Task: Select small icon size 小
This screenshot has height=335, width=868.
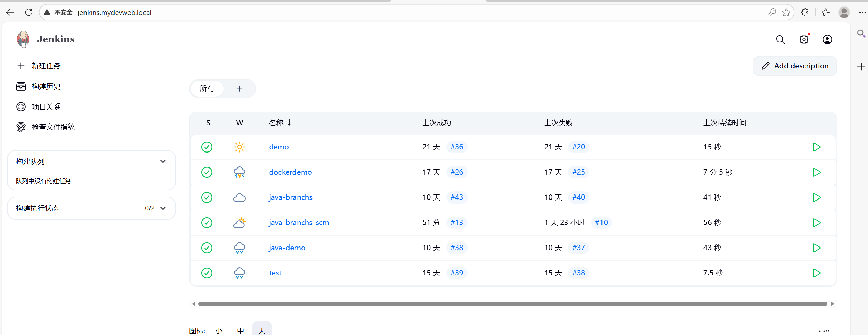Action: (x=219, y=330)
